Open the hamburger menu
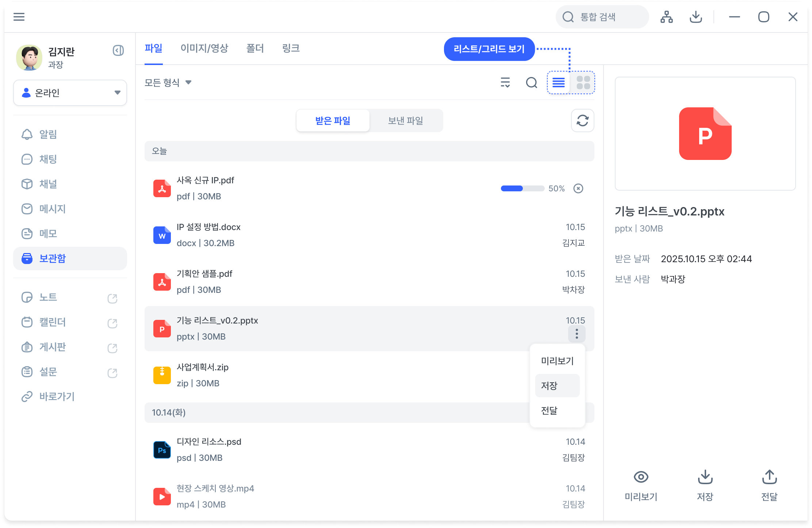 19,17
